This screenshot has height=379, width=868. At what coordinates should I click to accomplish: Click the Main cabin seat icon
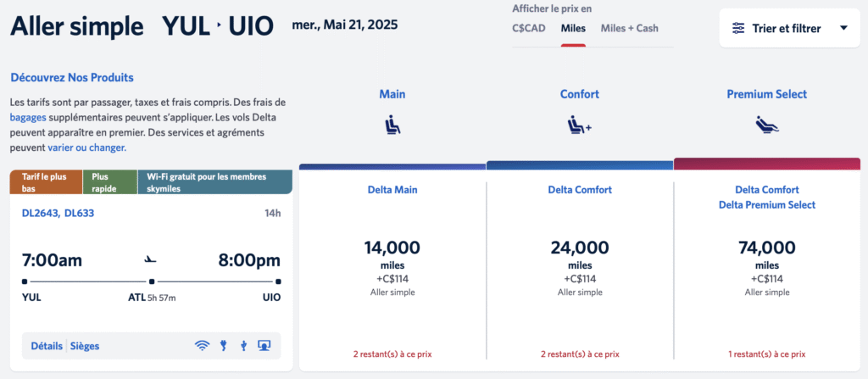coord(392,125)
